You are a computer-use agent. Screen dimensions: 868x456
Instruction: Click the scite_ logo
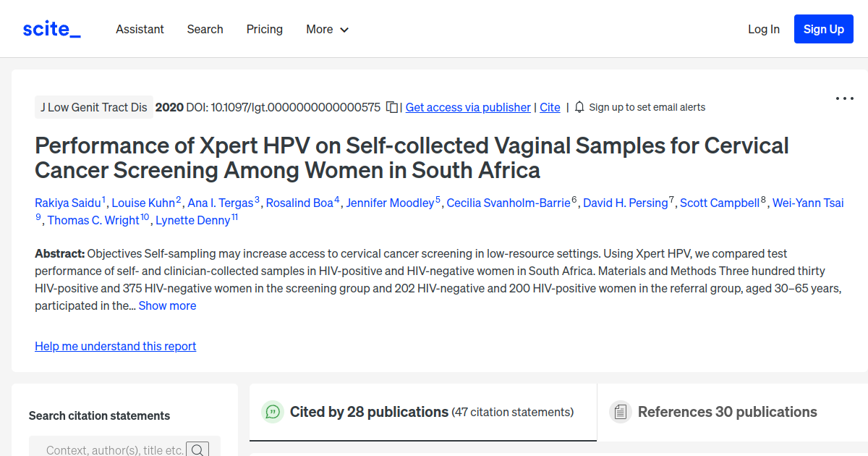(51, 28)
